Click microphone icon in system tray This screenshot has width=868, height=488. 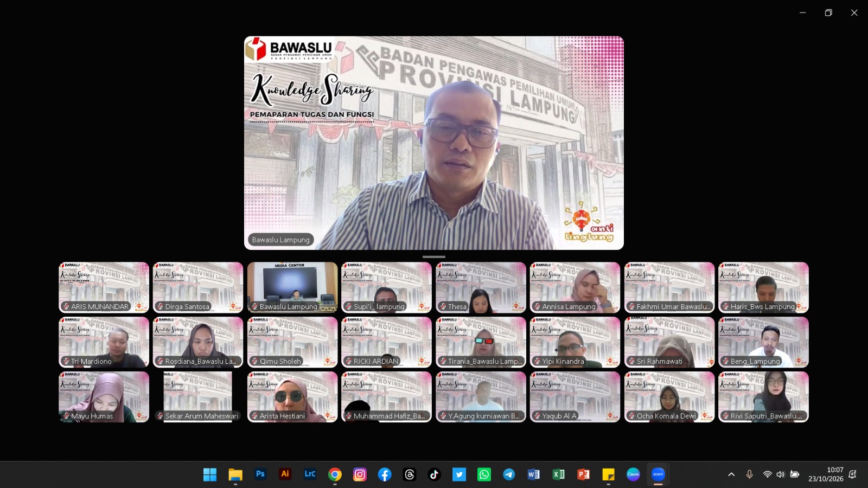749,474
